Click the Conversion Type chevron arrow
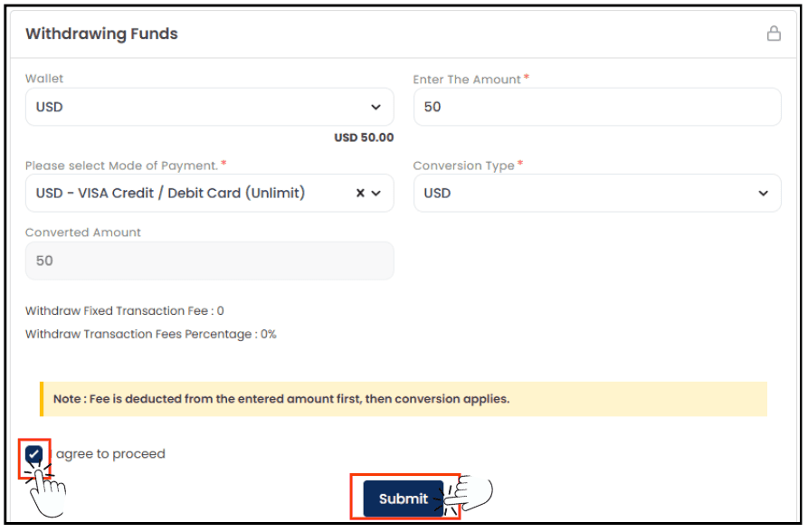The image size is (808, 532). click(763, 194)
